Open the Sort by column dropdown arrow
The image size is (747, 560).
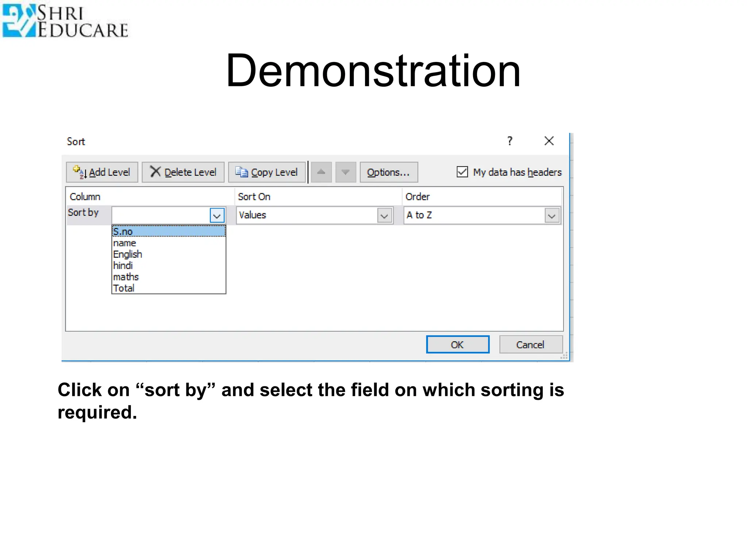pos(217,215)
